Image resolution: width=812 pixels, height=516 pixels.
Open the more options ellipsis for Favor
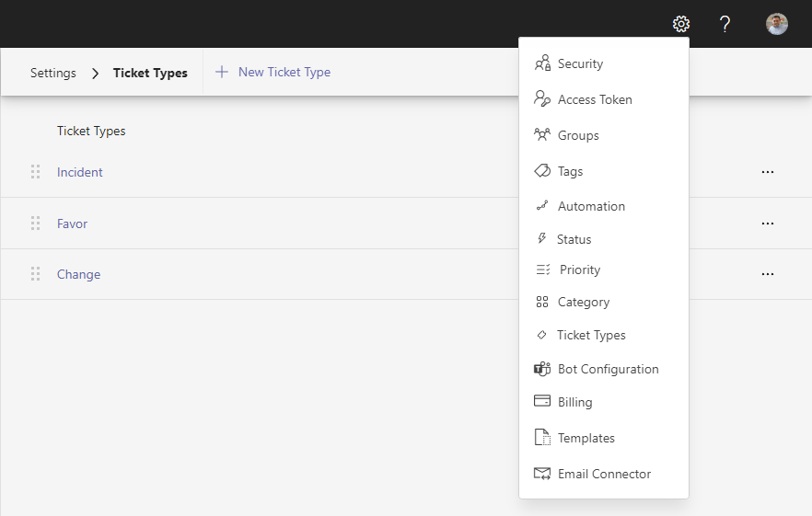(x=768, y=224)
